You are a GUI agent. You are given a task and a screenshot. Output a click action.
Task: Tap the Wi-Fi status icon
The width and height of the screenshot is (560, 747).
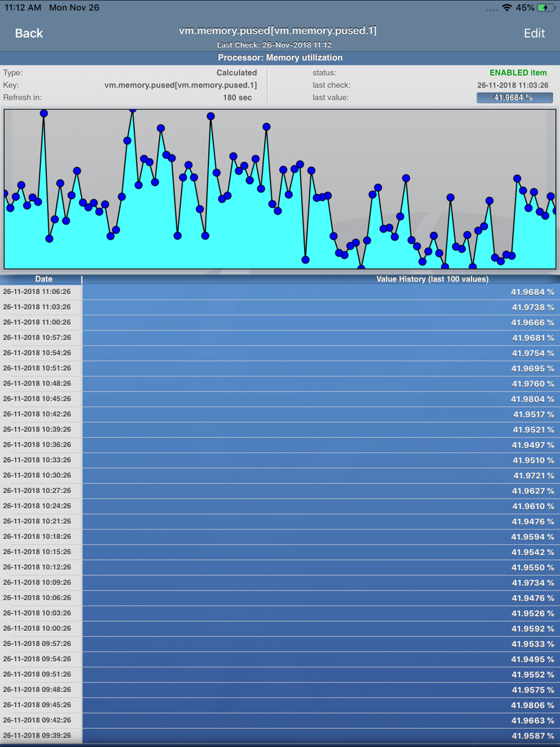[x=507, y=8]
